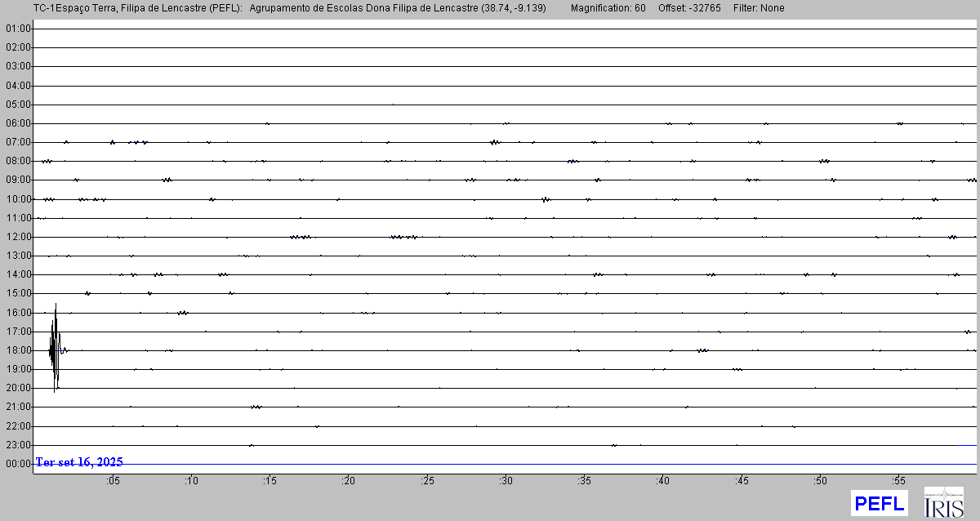Image resolution: width=980 pixels, height=521 pixels.
Task: Click the :05 minute axis marker
Action: coord(113,481)
